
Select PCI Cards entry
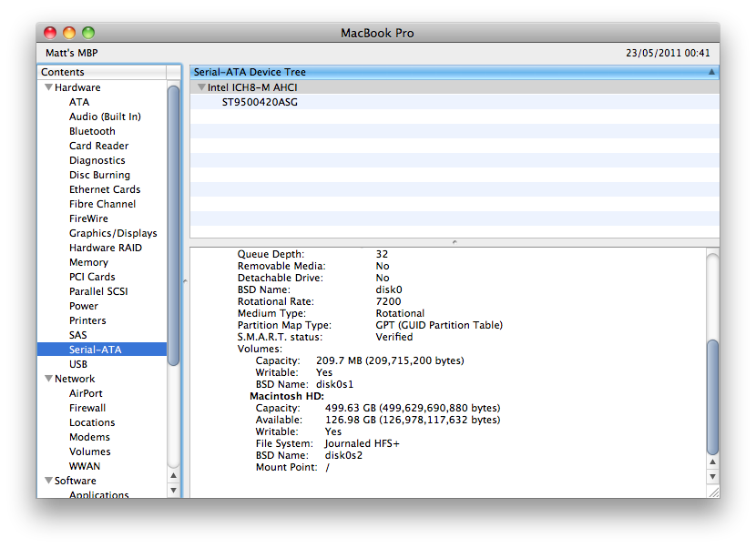point(92,277)
